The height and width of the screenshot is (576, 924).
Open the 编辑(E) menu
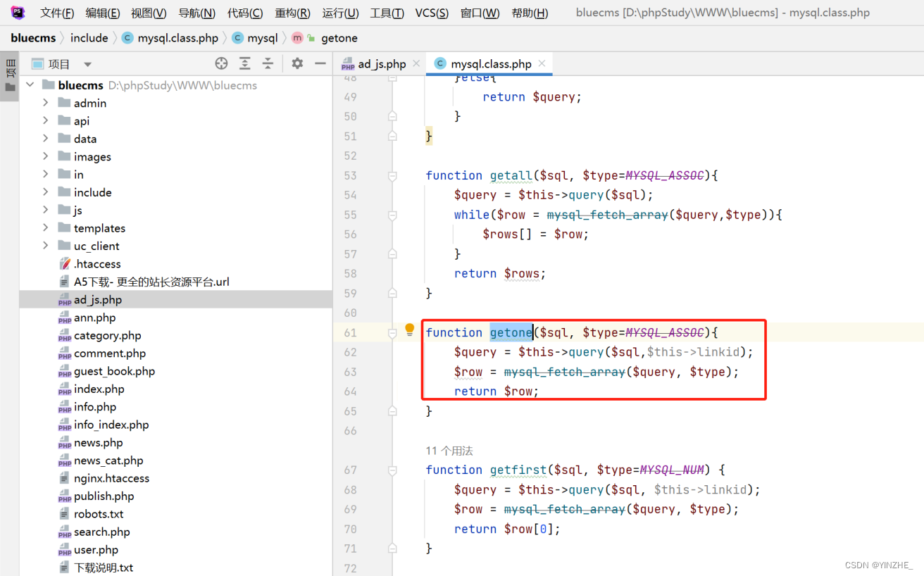pyautogui.click(x=103, y=13)
